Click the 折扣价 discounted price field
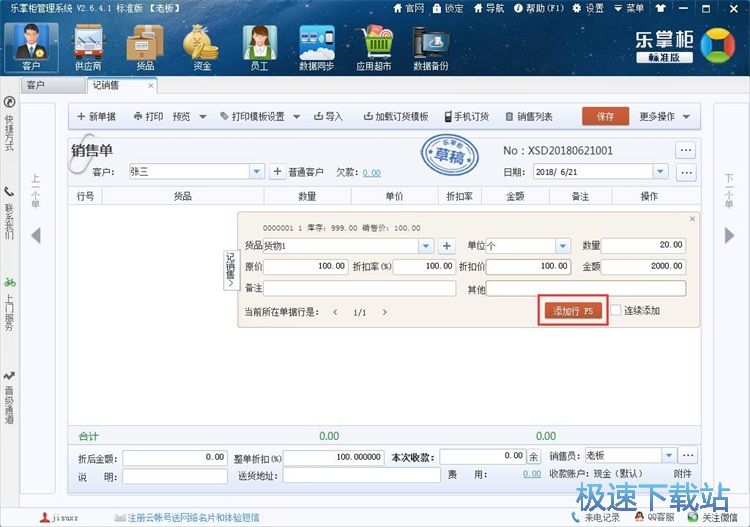The height and width of the screenshot is (527, 750). pyautogui.click(x=529, y=266)
